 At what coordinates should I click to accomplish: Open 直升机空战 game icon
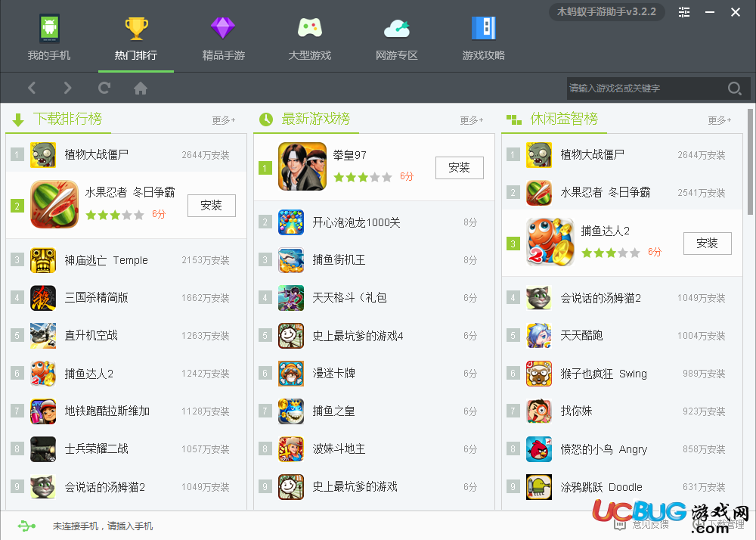tap(43, 336)
